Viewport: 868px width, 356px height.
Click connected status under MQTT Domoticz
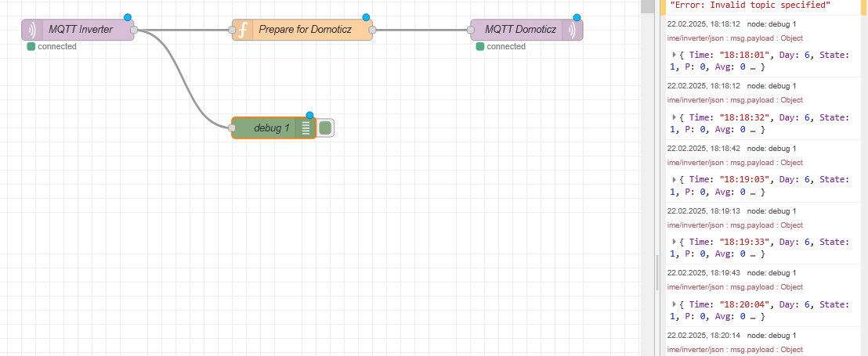[501, 46]
